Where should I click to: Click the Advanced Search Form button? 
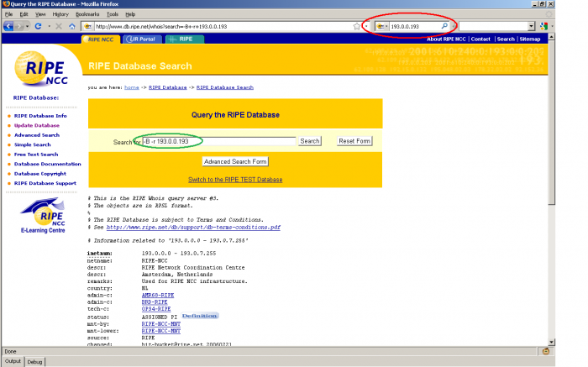[235, 161]
